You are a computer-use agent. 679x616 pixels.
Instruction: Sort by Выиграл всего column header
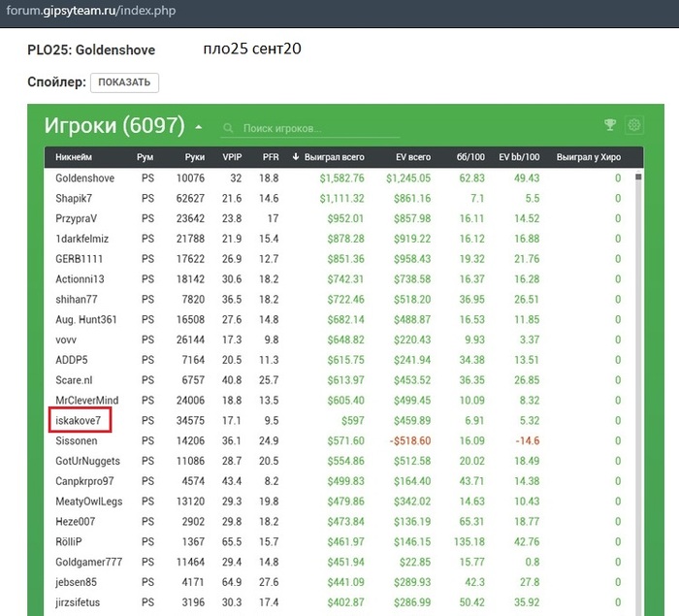point(334,157)
